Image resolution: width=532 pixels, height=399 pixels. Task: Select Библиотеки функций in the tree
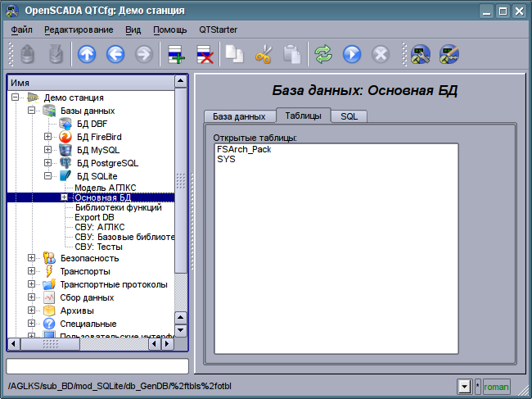118,207
